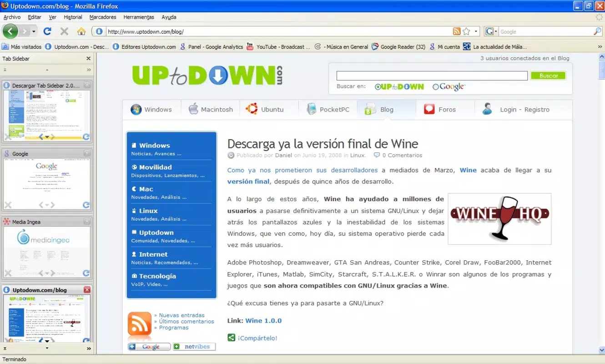Reload the Media Ingea tab from its preview
The image size is (605, 364).
86,273
